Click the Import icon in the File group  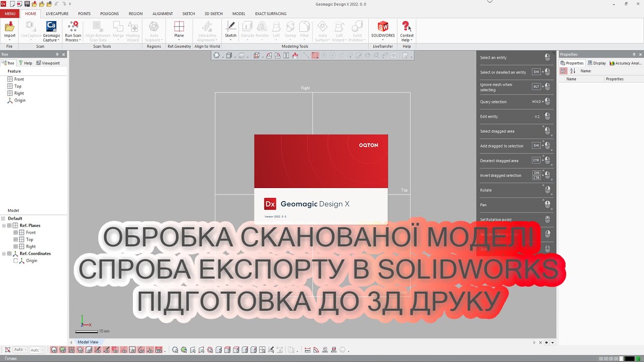[x=10, y=26]
